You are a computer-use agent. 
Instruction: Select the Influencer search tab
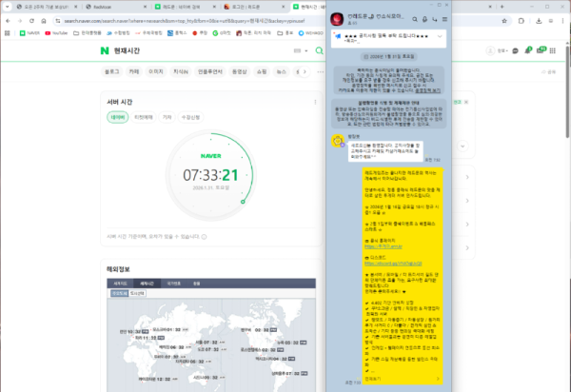[210, 71]
